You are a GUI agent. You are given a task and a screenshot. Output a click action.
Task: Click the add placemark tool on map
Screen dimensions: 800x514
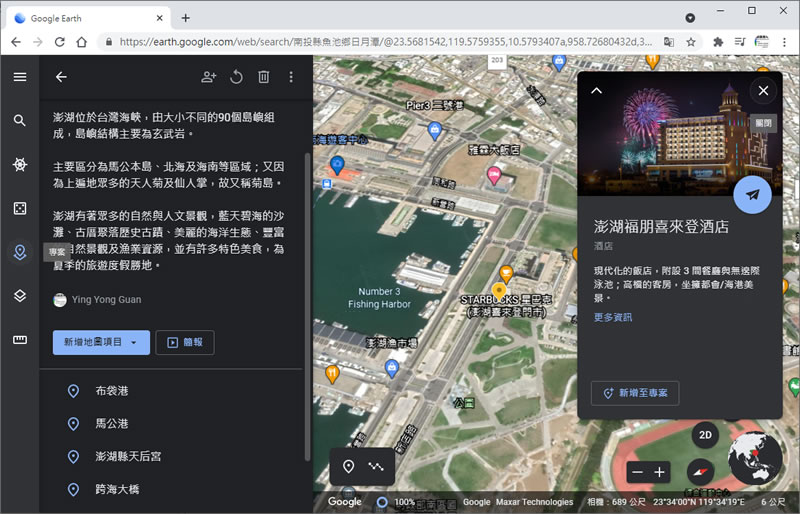[x=348, y=467]
